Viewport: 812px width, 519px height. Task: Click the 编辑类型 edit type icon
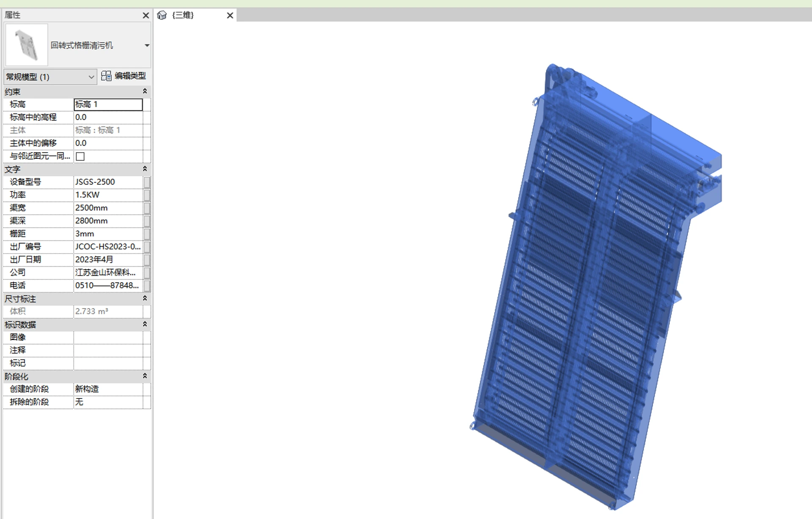(x=106, y=76)
